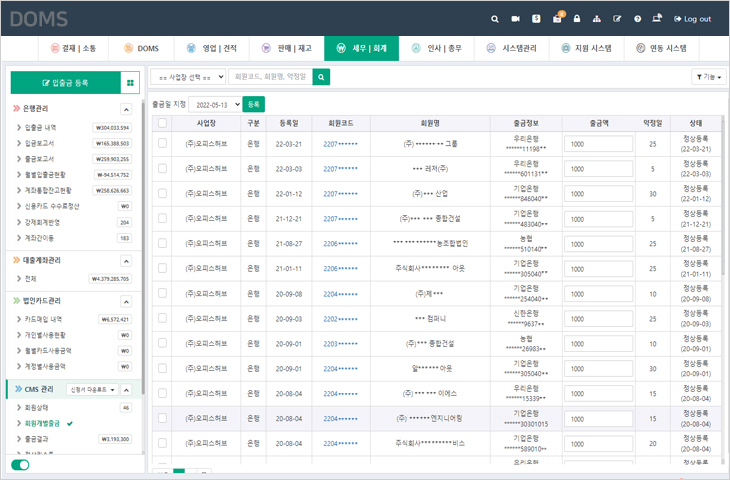Viewport: 730px width, 480px height.
Task: Check the row registered 22-03-21
Action: [x=162, y=143]
